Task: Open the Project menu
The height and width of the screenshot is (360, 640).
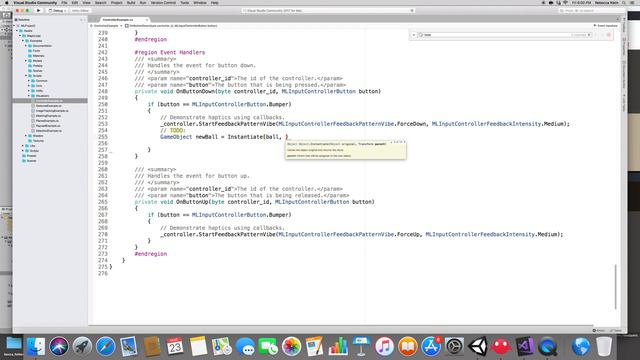Action: [116, 2]
